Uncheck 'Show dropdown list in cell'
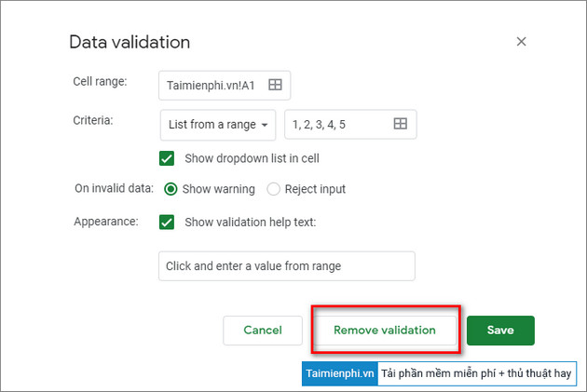This screenshot has height=392, width=587. [x=168, y=158]
